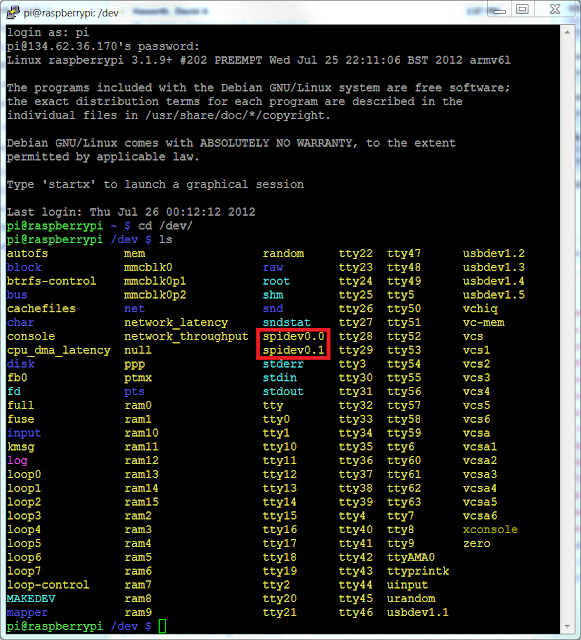
Task: Minimize the PuTTY terminal window
Action: tap(500, 10)
